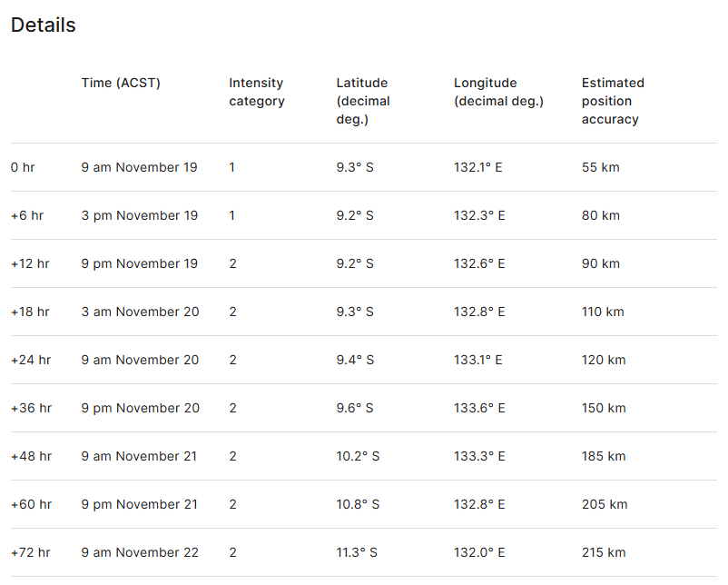Click the Longitude column header

(498, 92)
